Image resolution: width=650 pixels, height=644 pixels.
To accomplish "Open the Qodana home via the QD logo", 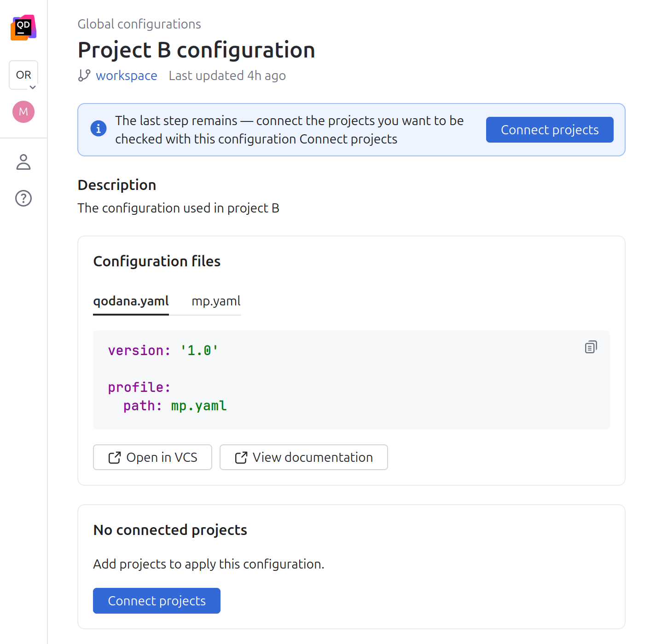I will click(x=23, y=28).
